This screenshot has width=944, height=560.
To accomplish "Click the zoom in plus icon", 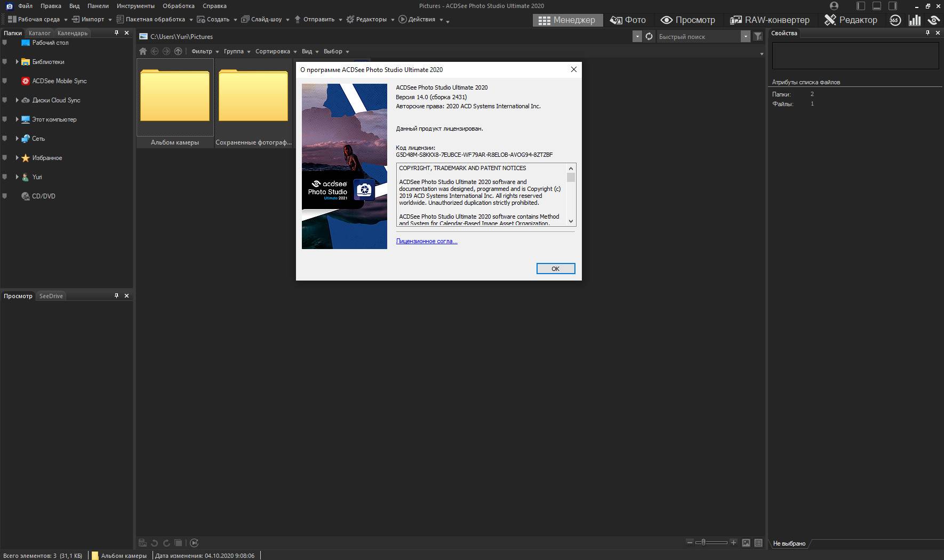I will 734,542.
